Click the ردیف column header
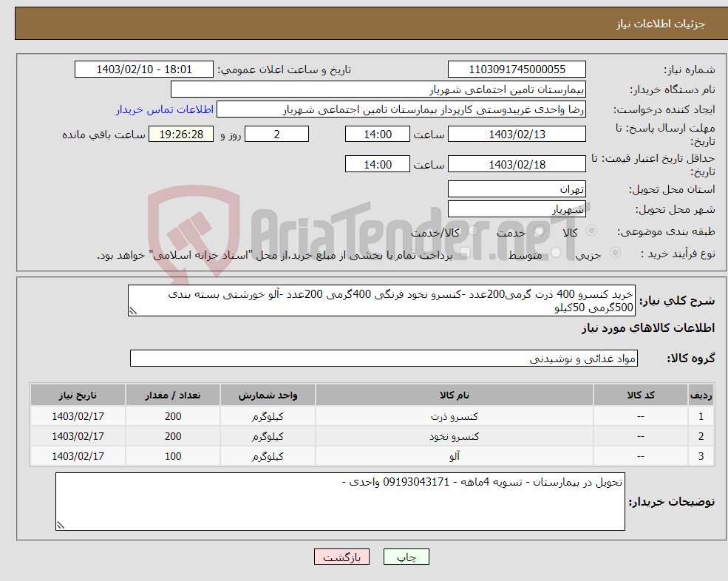Screen dimensions: 728x581 (x=701, y=395)
